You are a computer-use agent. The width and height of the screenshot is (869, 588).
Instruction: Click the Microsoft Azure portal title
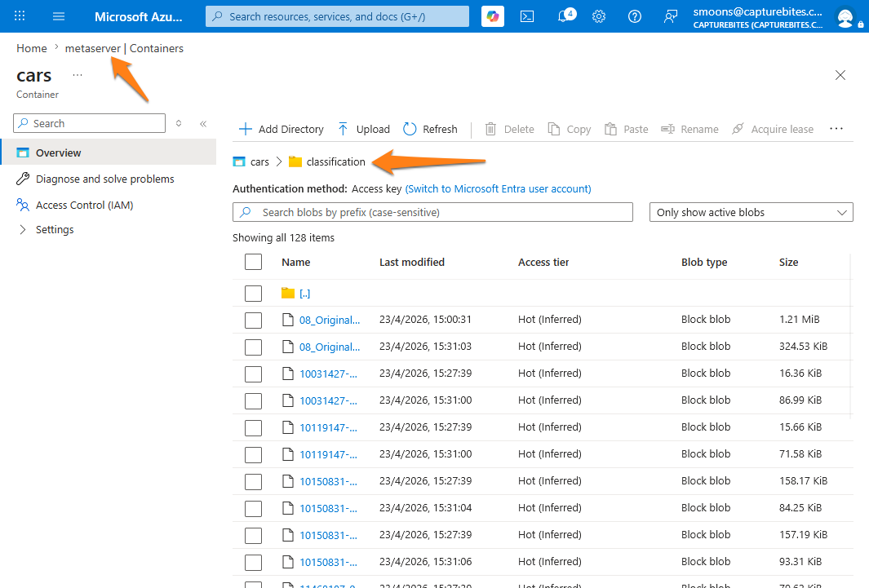tap(138, 16)
